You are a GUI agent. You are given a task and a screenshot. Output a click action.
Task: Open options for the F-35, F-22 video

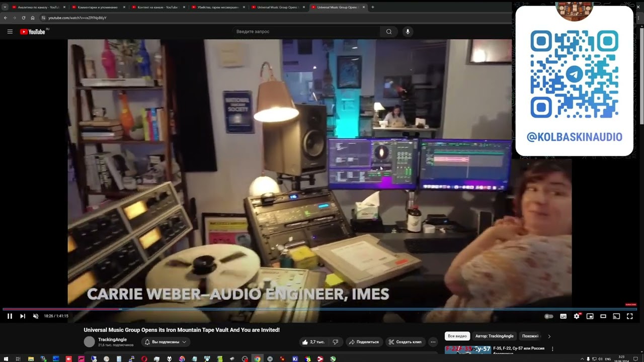(x=552, y=349)
